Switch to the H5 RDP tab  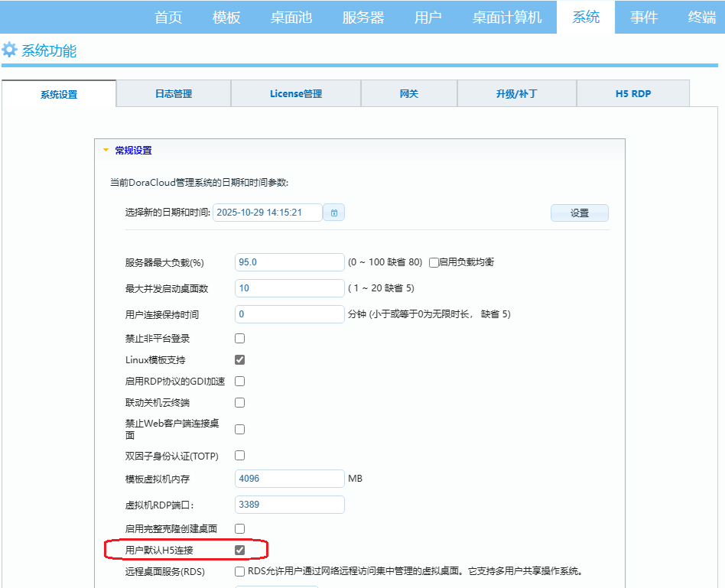coord(632,93)
